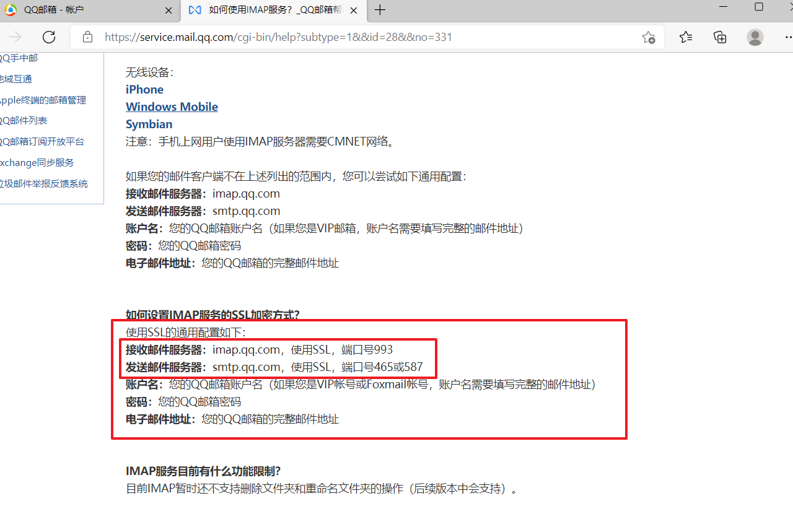The height and width of the screenshot is (532, 793).
Task: Reload the page with the refresh button
Action: 49,37
